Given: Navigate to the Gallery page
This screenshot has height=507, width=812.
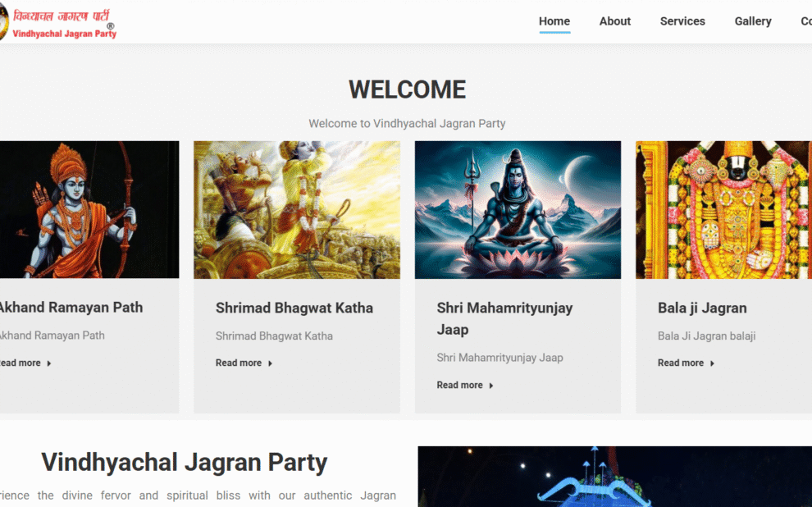Looking at the screenshot, I should pyautogui.click(x=753, y=21).
